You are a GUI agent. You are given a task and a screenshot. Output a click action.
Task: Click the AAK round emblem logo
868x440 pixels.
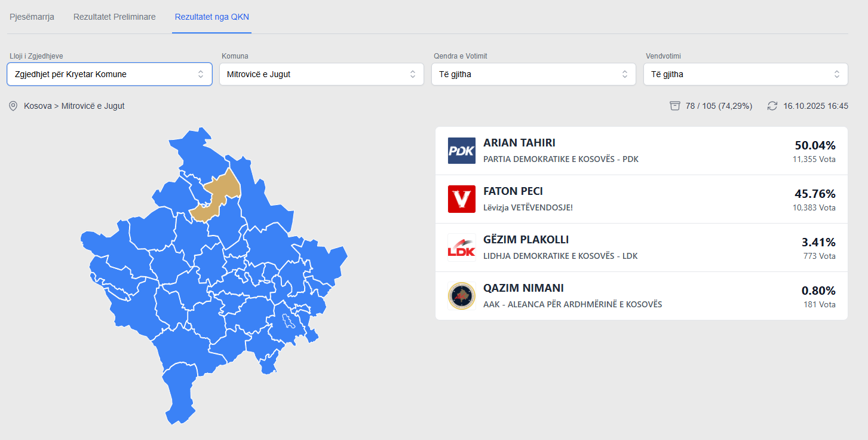coord(461,296)
